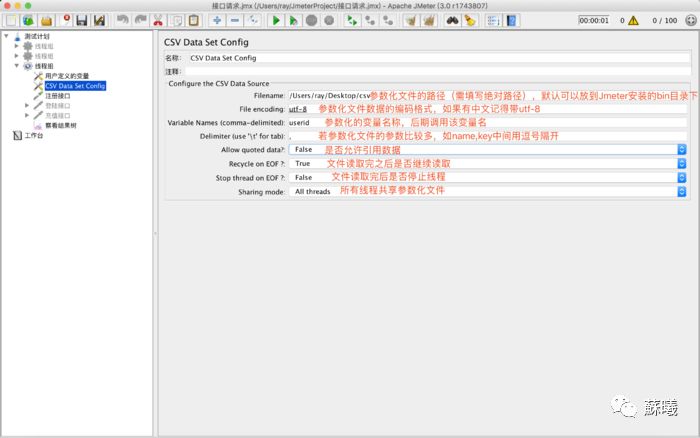Select the 察看结果树 listener

coord(61,125)
